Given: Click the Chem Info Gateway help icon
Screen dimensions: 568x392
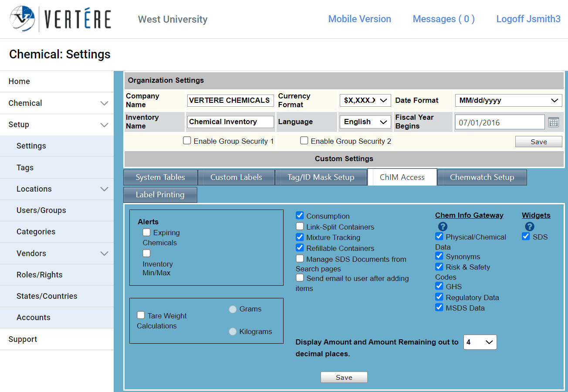Looking at the screenshot, I should [443, 226].
